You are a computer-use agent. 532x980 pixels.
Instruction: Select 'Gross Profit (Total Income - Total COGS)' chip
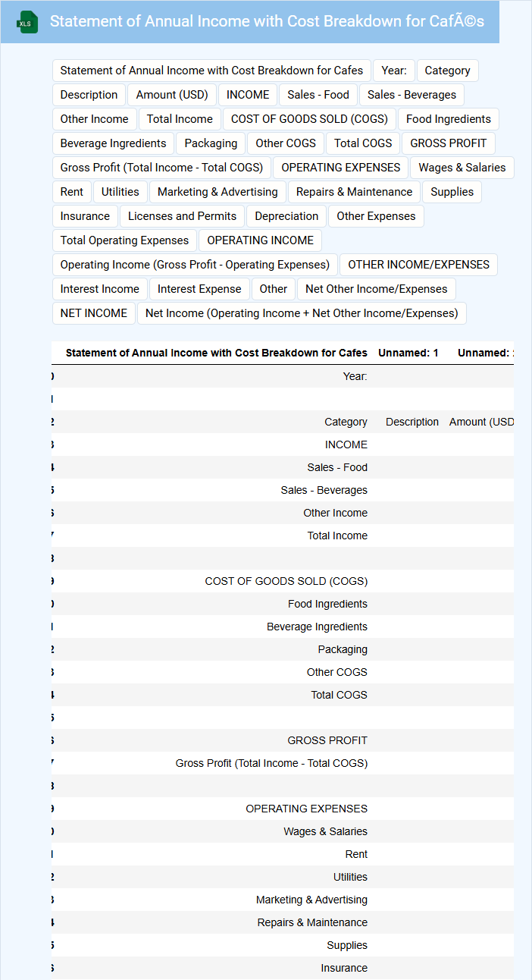161,168
